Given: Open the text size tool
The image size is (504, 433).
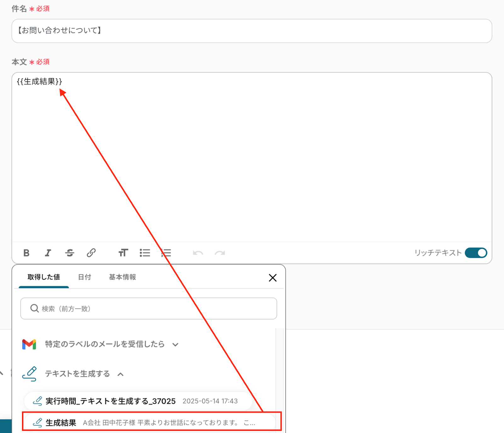Looking at the screenshot, I should point(123,253).
